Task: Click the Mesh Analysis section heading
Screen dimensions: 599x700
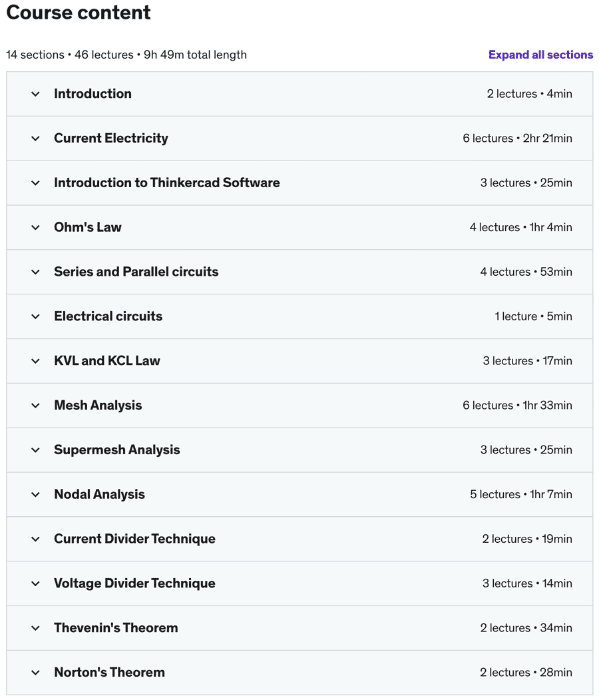Action: click(98, 406)
